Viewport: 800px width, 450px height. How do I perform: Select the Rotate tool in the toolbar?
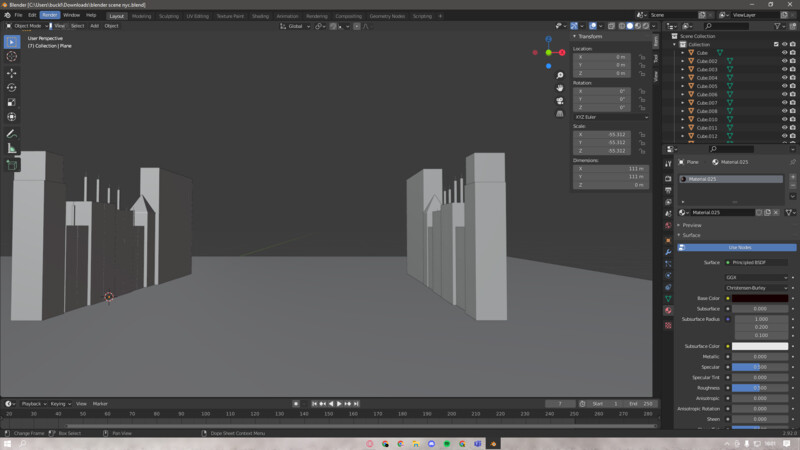pyautogui.click(x=12, y=87)
